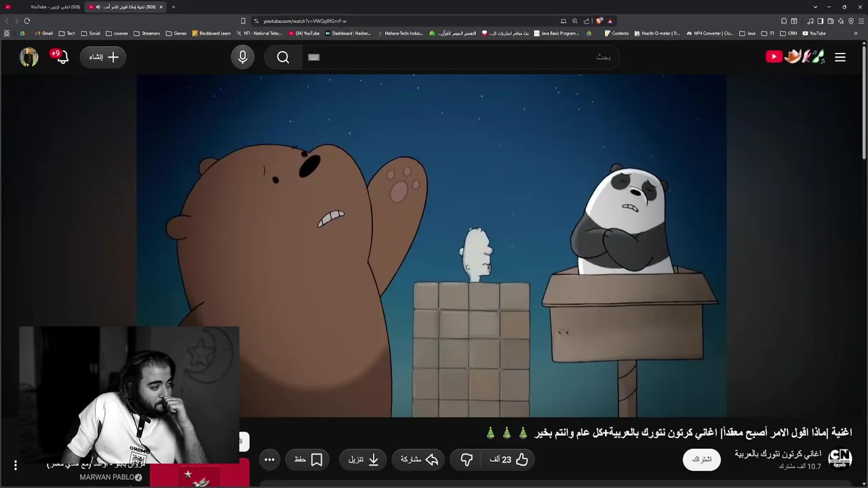Open the media playlist music note icon
Screen dimensions: 868x488
pyautogui.click(x=810, y=21)
